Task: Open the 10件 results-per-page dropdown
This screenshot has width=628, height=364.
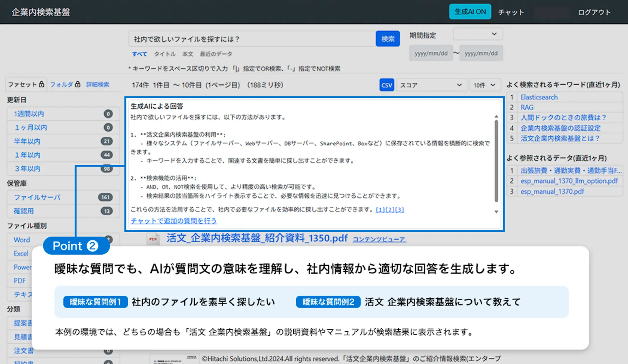Action: click(x=484, y=85)
